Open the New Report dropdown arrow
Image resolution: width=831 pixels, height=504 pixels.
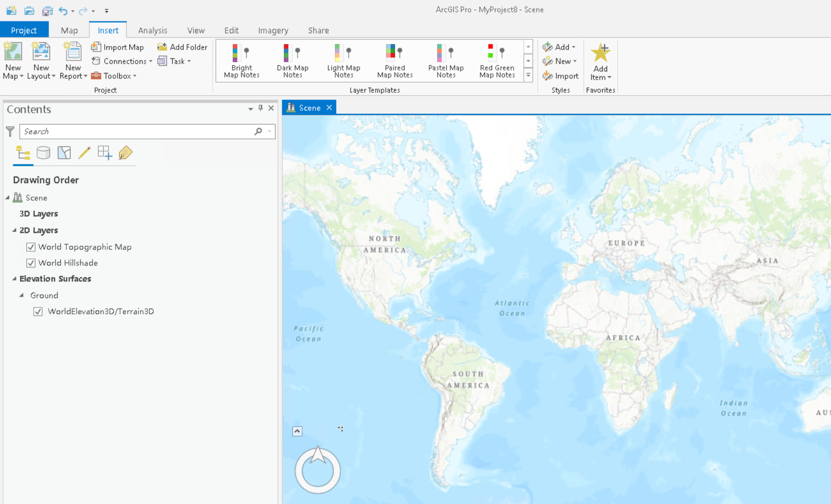tap(85, 77)
